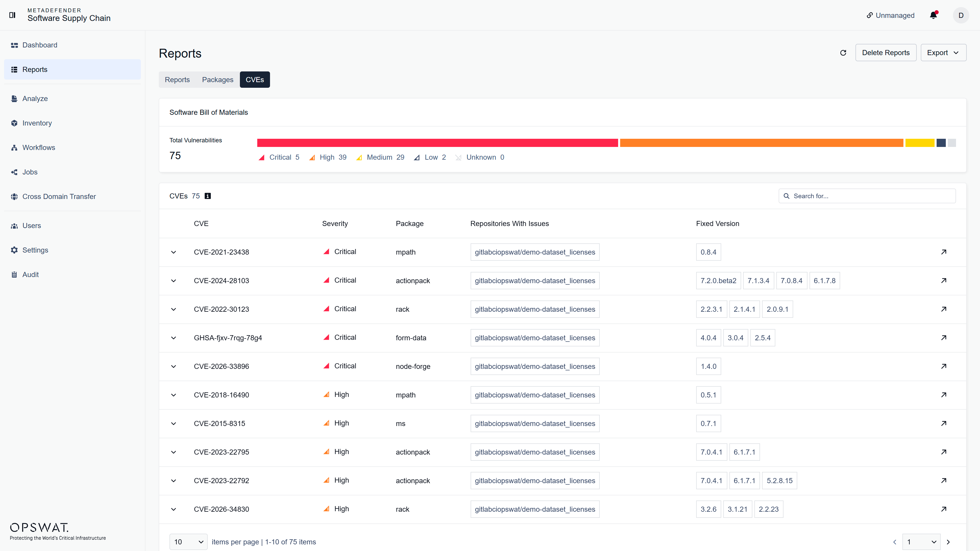Collapse the sidebar panel toggle icon
Image resolution: width=980 pixels, height=551 pixels.
(12, 15)
